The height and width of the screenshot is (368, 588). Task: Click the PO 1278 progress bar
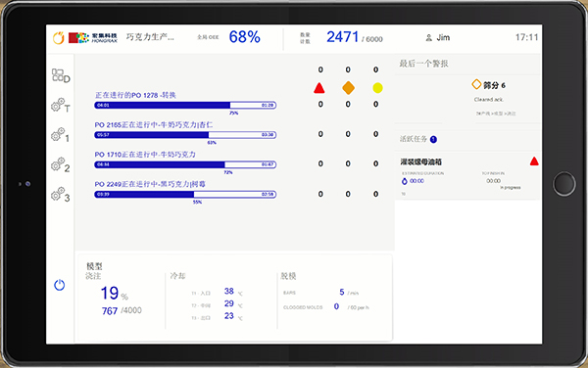[x=185, y=105]
